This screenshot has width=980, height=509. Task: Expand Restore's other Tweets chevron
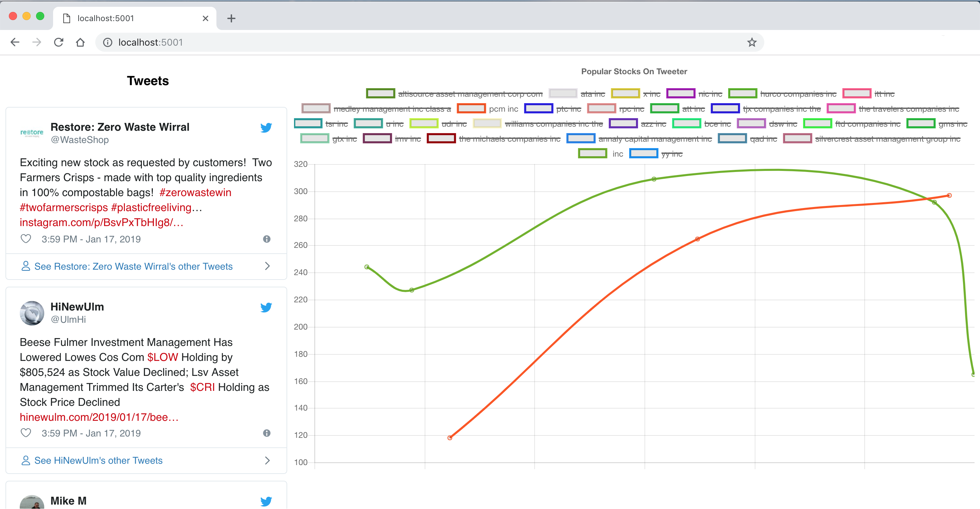pyautogui.click(x=267, y=266)
